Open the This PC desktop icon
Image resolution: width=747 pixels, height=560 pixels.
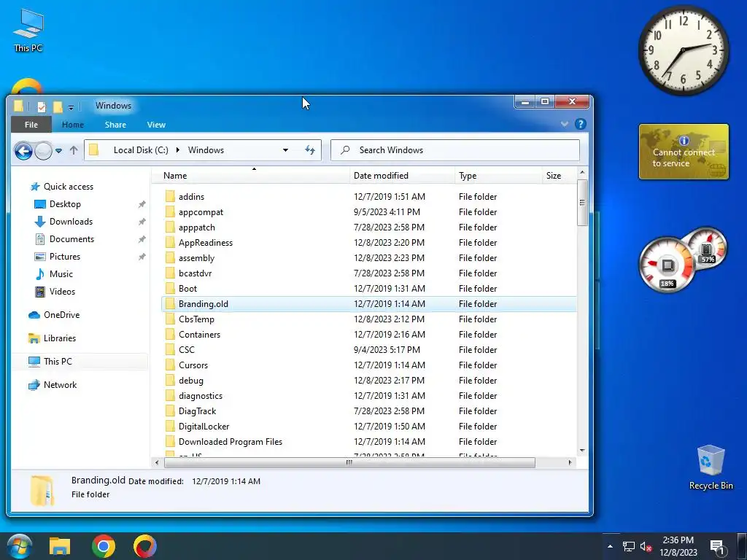[x=28, y=31]
